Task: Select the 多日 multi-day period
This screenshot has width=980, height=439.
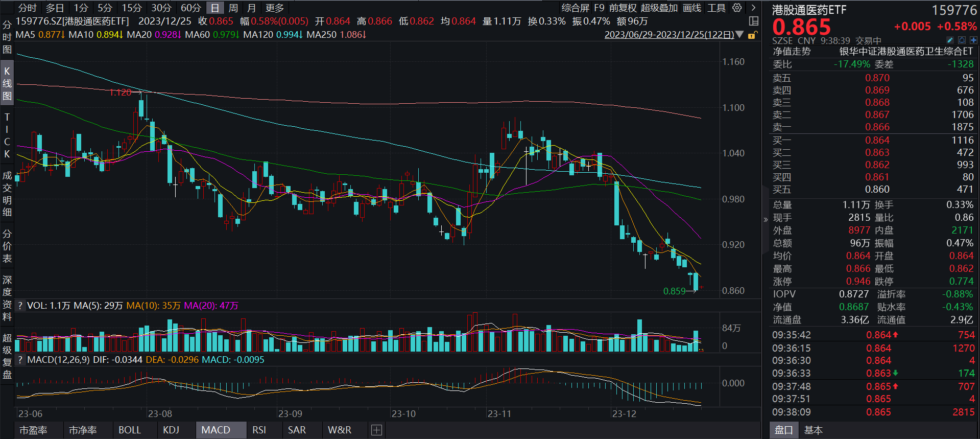Action: point(55,8)
